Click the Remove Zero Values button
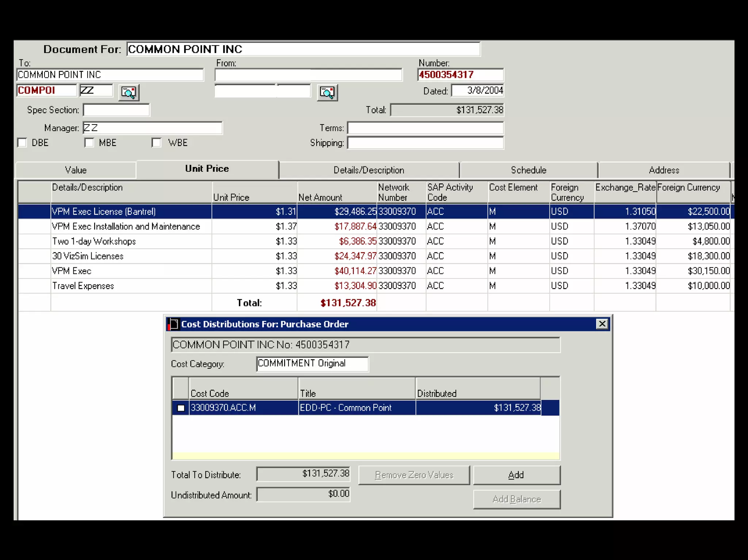The width and height of the screenshot is (748, 560). click(414, 475)
